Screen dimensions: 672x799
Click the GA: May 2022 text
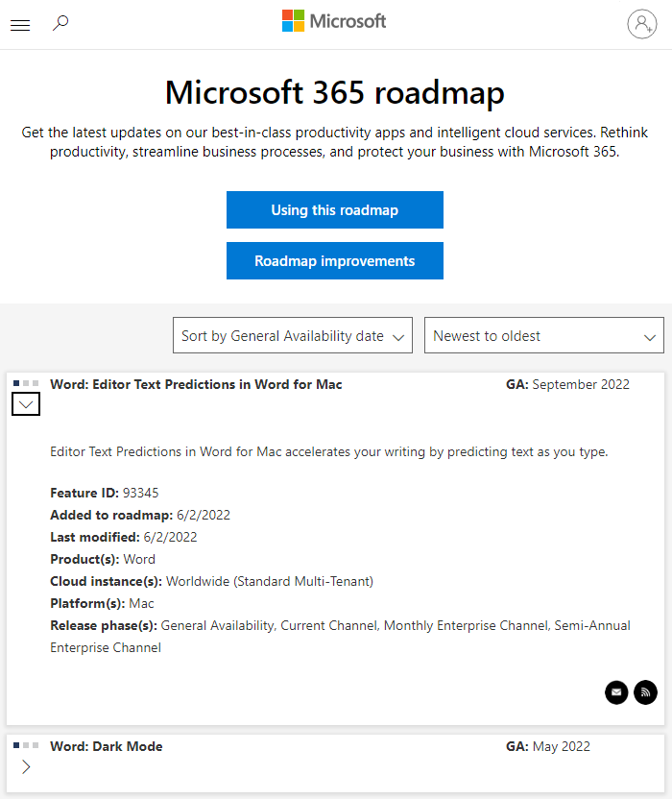point(548,746)
